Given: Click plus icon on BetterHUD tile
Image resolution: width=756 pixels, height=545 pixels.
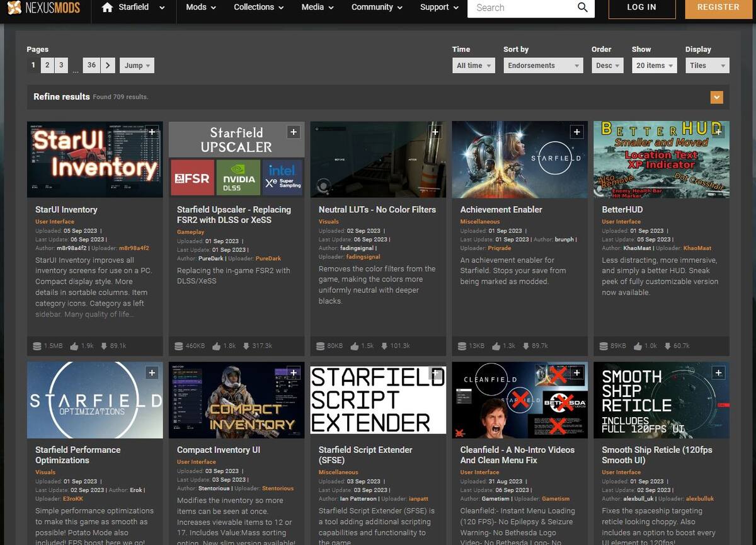Looking at the screenshot, I should pos(718,132).
